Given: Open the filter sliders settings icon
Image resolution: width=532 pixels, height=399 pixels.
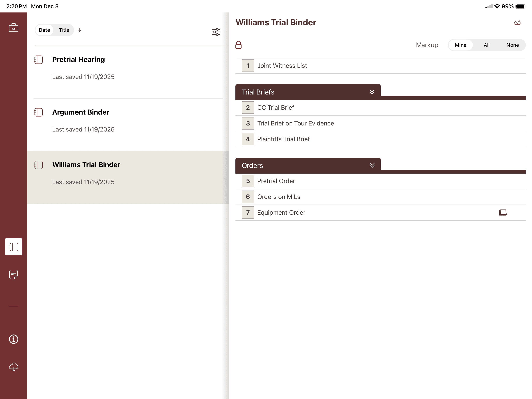Looking at the screenshot, I should pos(216,32).
